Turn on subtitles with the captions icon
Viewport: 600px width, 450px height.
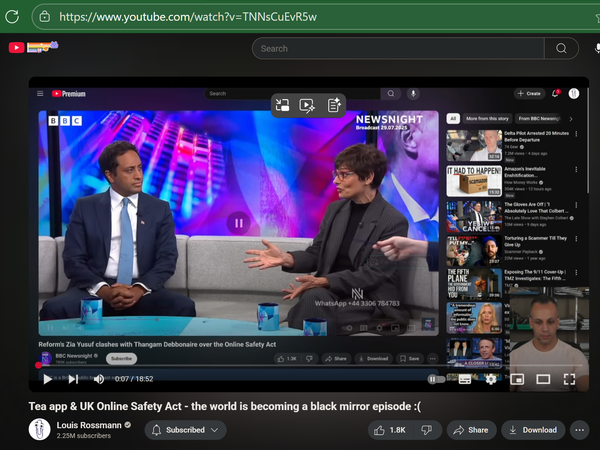coord(465,379)
